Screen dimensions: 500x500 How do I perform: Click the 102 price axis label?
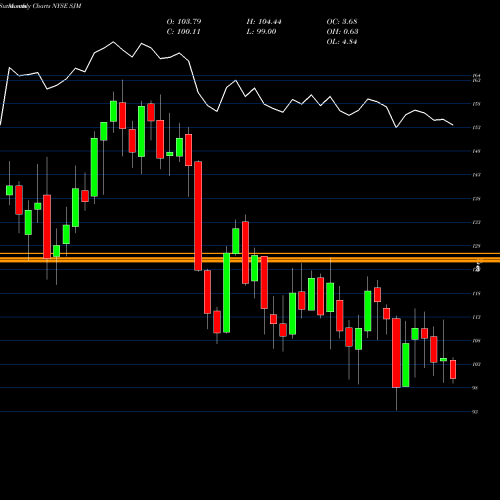coord(477,364)
